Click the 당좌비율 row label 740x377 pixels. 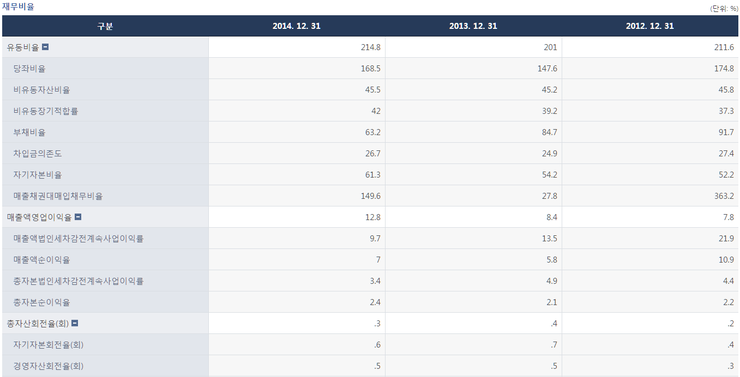coord(29,69)
